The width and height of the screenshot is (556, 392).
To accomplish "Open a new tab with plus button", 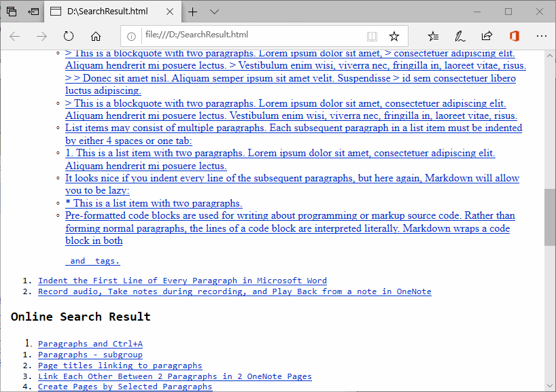I will coord(192,12).
